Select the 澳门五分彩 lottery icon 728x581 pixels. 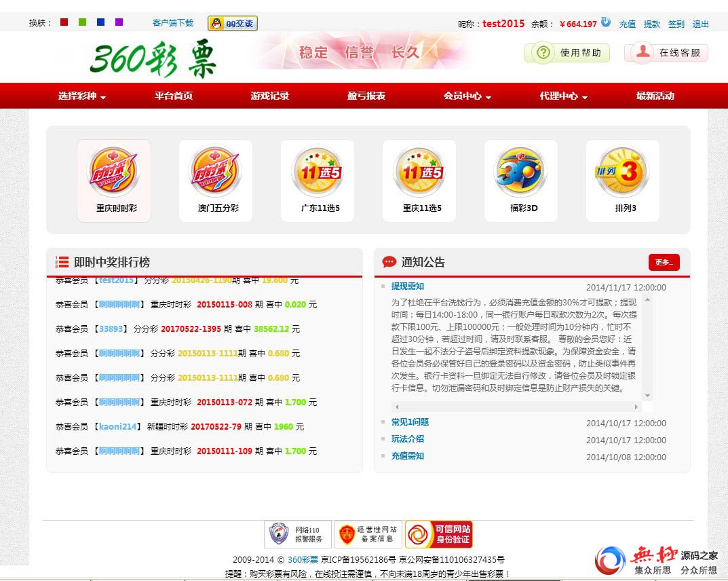216,181
